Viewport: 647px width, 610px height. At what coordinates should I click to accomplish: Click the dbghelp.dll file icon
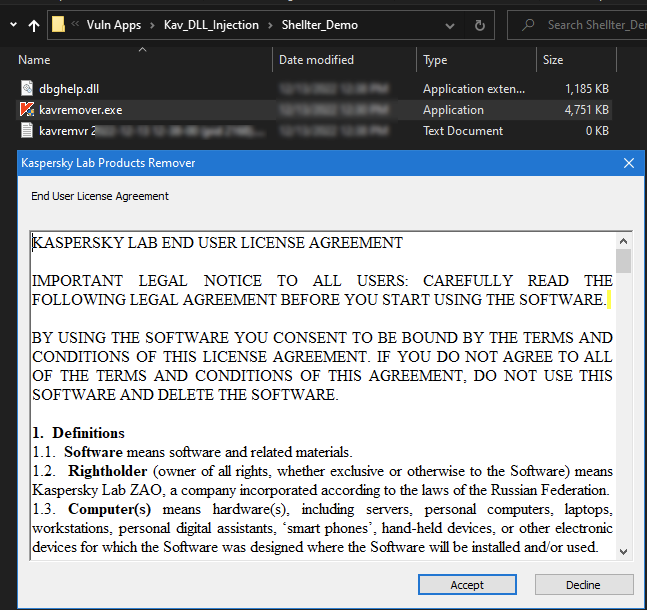pos(27,89)
